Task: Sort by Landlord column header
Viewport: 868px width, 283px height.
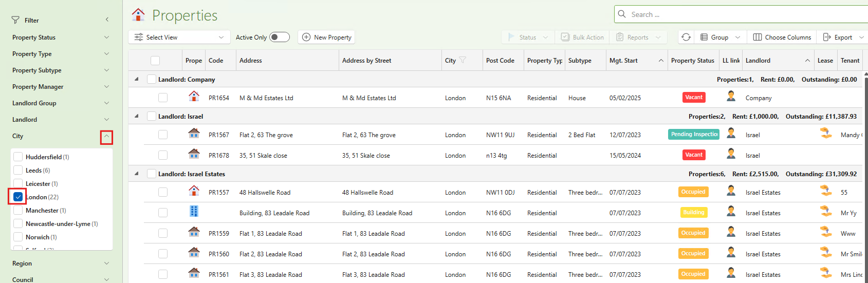Action: [x=778, y=61]
